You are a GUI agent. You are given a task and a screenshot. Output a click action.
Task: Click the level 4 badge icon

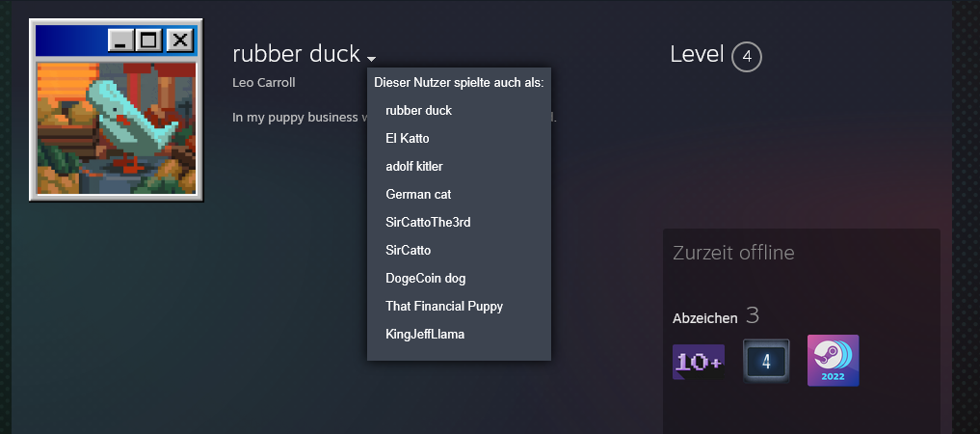tap(766, 362)
